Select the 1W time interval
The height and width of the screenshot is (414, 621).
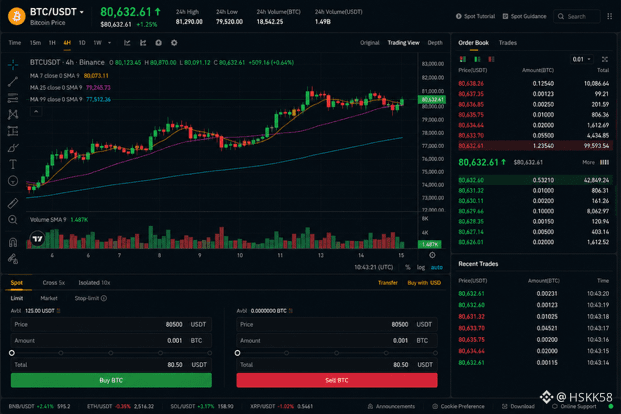click(97, 43)
